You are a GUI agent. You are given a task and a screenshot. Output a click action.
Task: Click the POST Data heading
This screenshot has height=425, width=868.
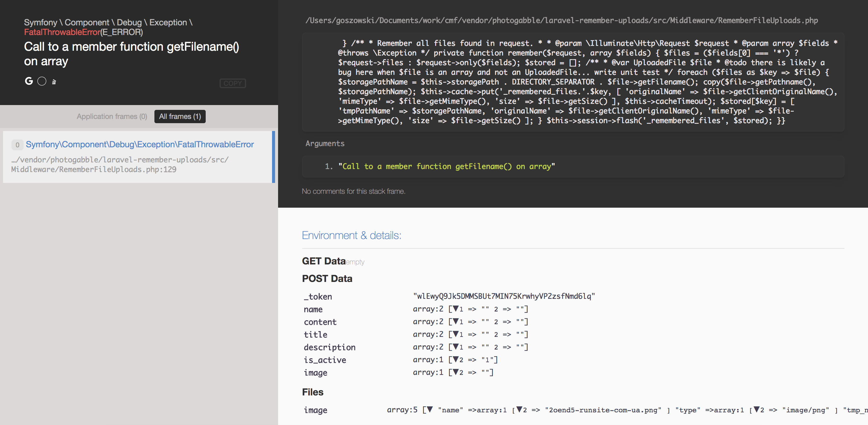(327, 279)
